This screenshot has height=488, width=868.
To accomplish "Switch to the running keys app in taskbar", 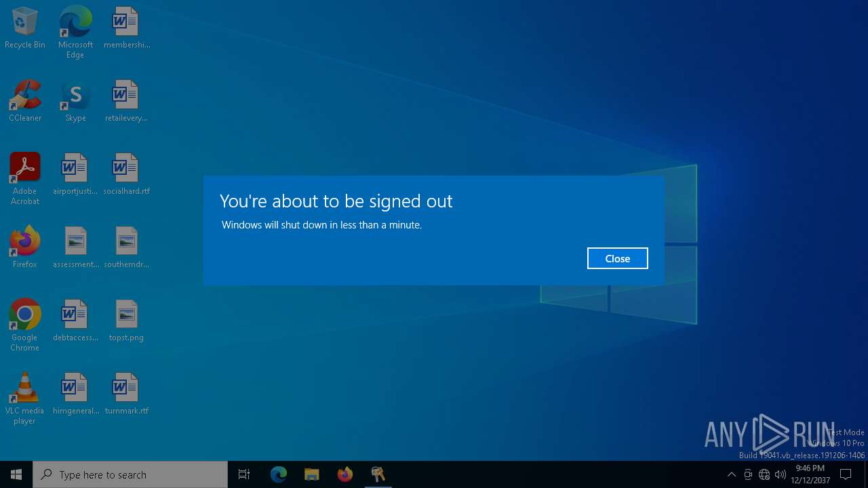I will coord(378,474).
